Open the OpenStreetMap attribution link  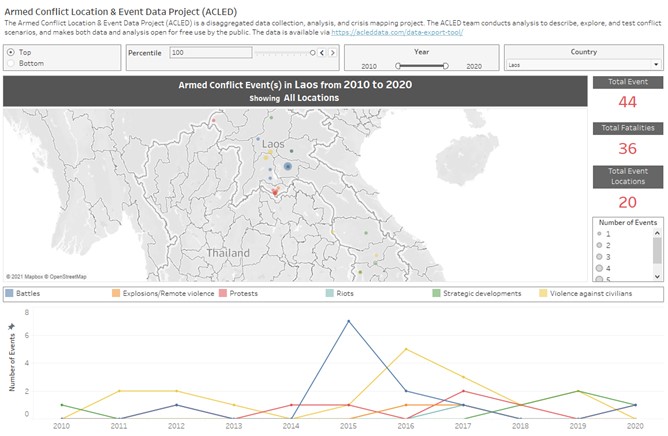tap(66, 276)
